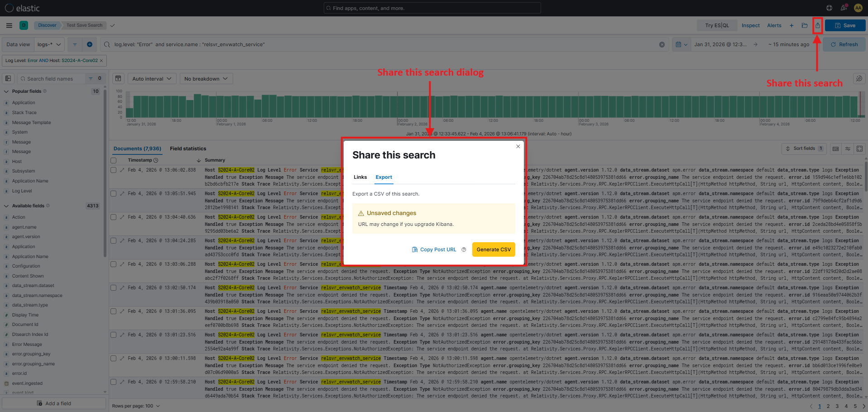Switch to the Links tab in dialog

click(x=360, y=177)
